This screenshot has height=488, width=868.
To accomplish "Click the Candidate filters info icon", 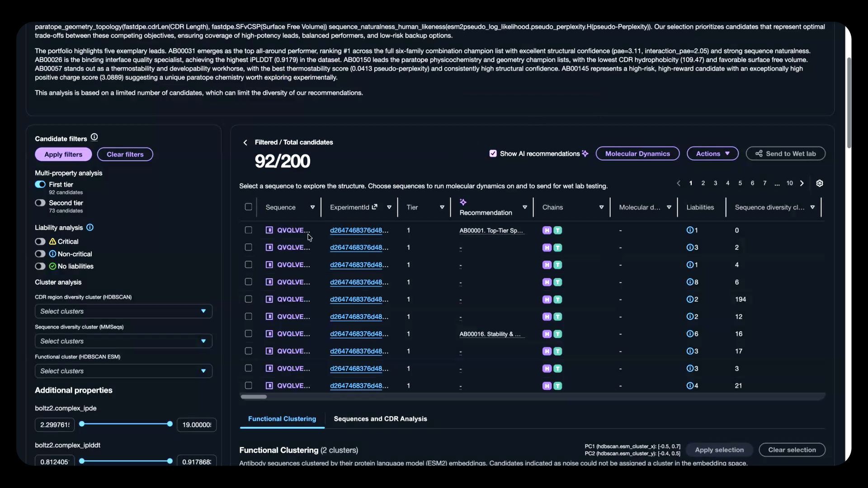I will (94, 137).
